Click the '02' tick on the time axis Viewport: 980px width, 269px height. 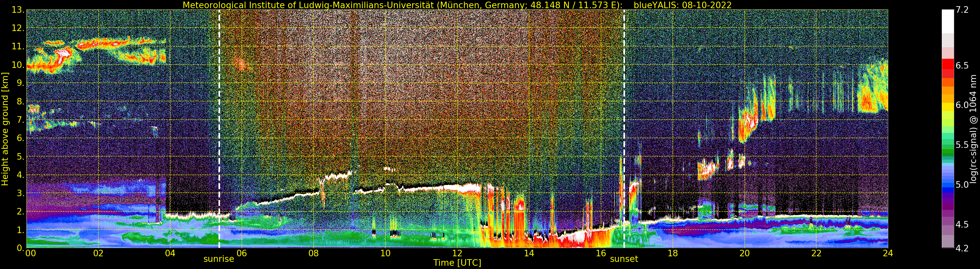point(98,253)
